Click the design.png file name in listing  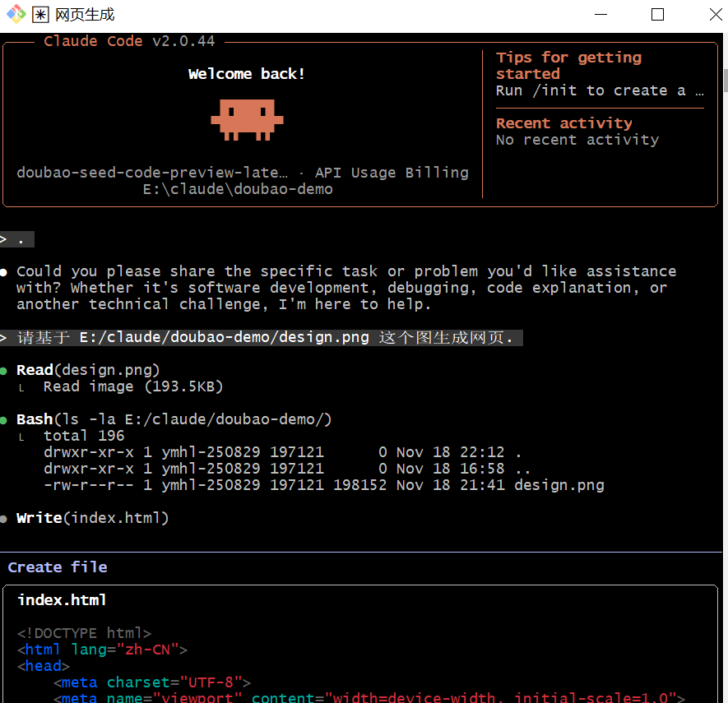tap(559, 485)
